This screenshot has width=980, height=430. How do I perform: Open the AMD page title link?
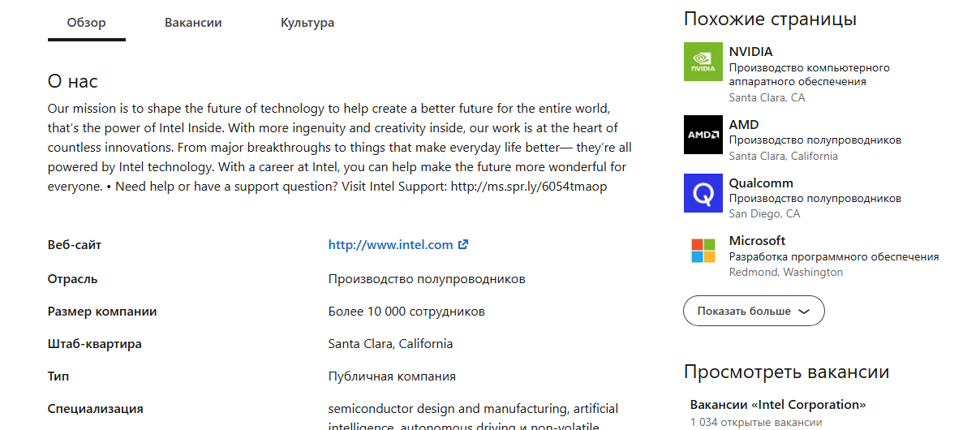coord(744,125)
